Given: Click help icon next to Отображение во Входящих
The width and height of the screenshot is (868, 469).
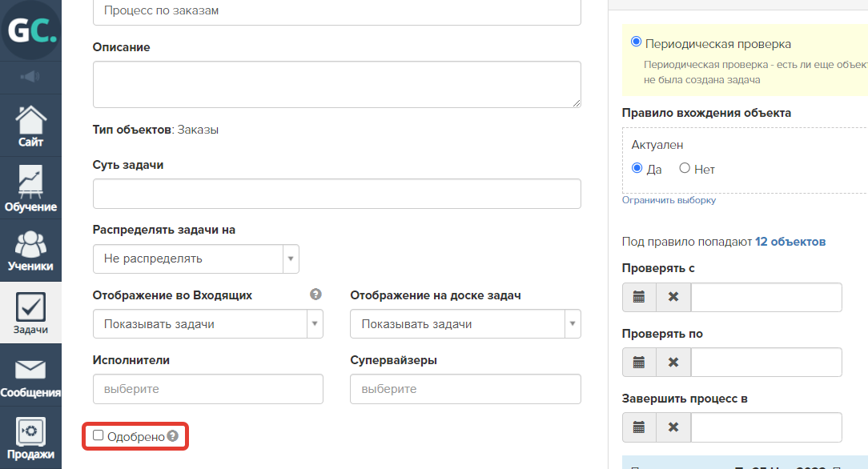Looking at the screenshot, I should 315,295.
